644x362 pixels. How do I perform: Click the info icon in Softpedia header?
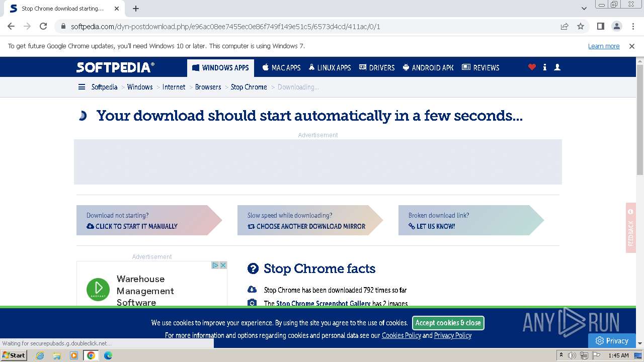(x=545, y=67)
